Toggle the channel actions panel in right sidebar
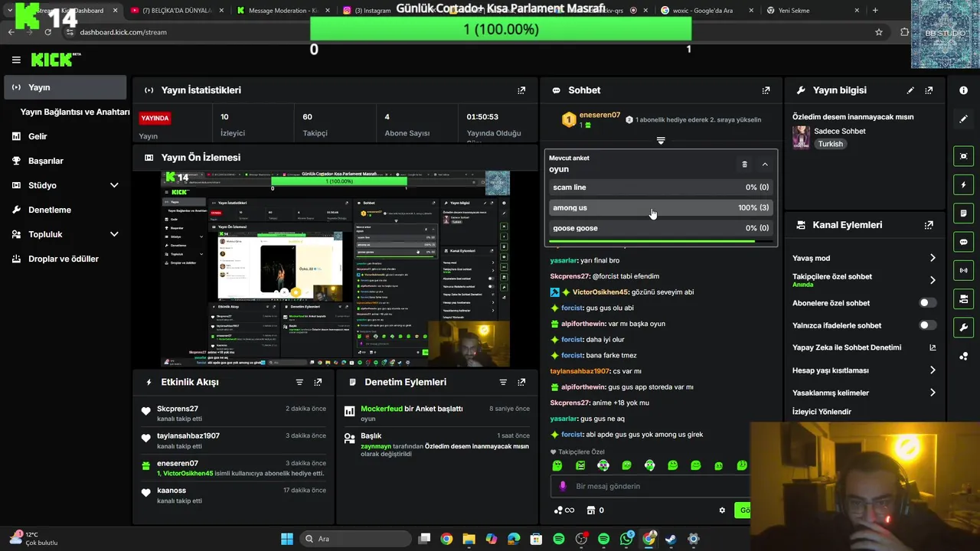 963,298
